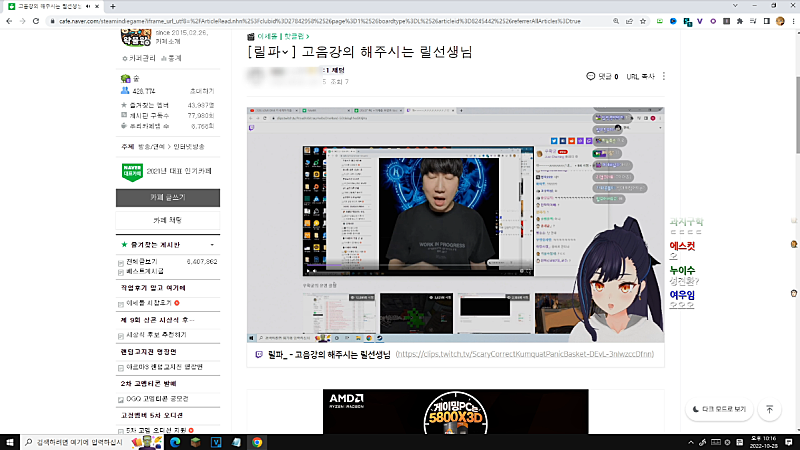
Task: Click the taskbar clock and date
Action: coord(764,442)
